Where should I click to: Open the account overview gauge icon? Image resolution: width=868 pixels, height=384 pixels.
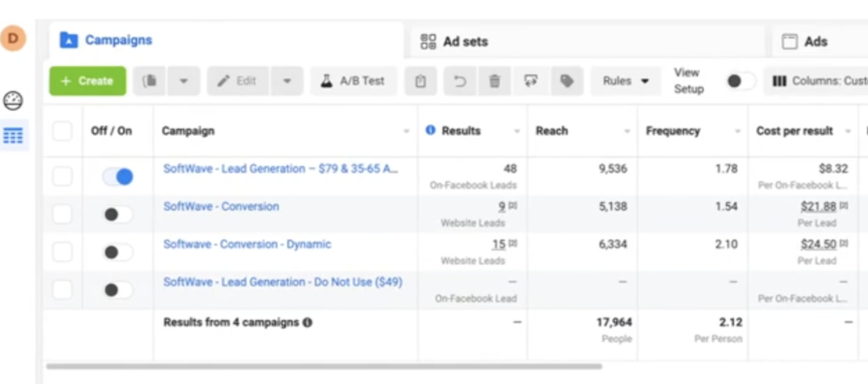[x=14, y=100]
